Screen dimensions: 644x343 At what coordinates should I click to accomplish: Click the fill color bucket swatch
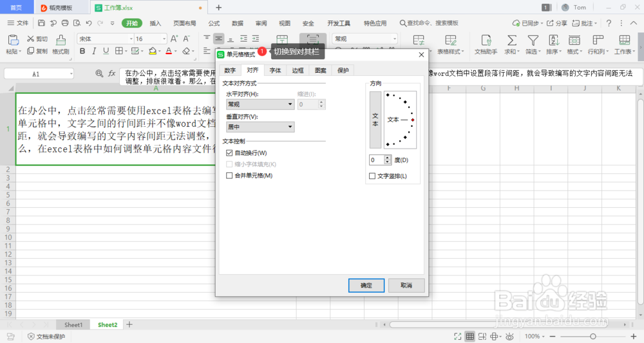(x=153, y=51)
